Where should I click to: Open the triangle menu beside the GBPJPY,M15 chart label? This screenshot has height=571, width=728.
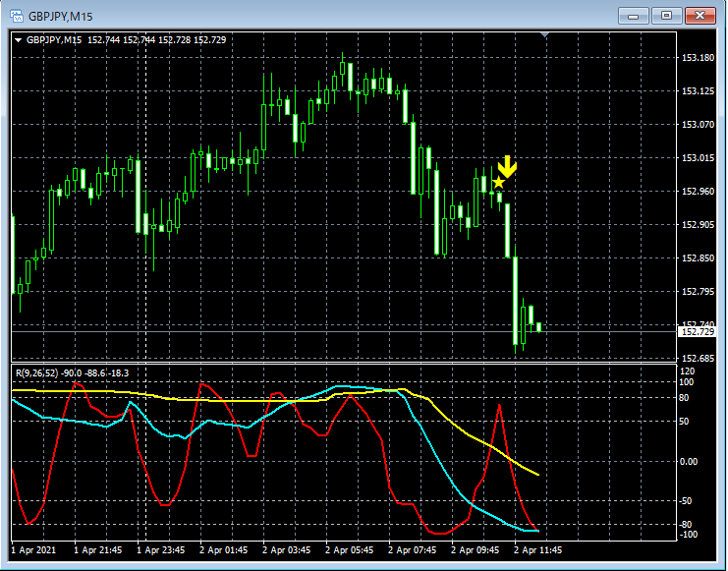point(18,40)
